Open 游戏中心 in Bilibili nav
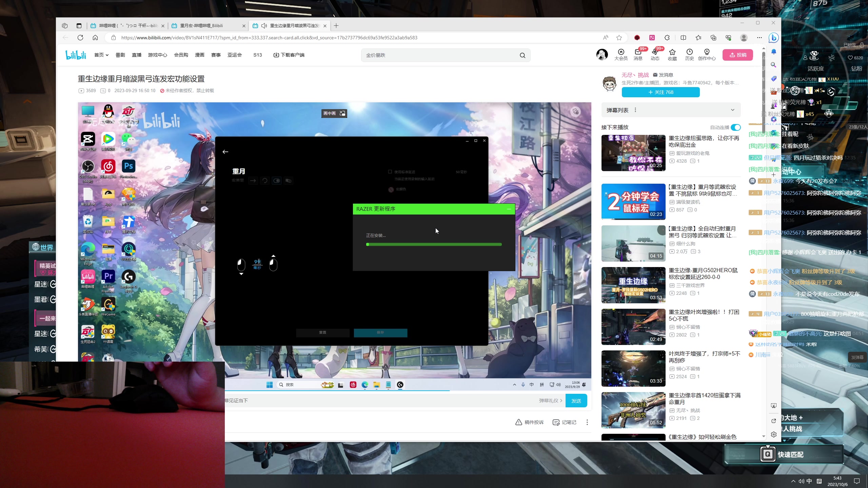This screenshot has height=488, width=868. click(x=157, y=55)
